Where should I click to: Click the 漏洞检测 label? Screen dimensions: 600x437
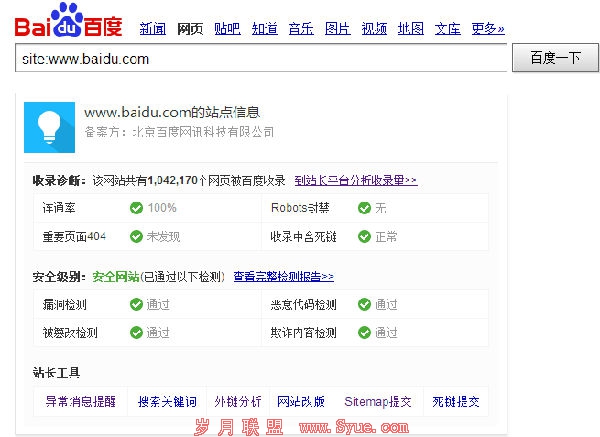(x=65, y=305)
